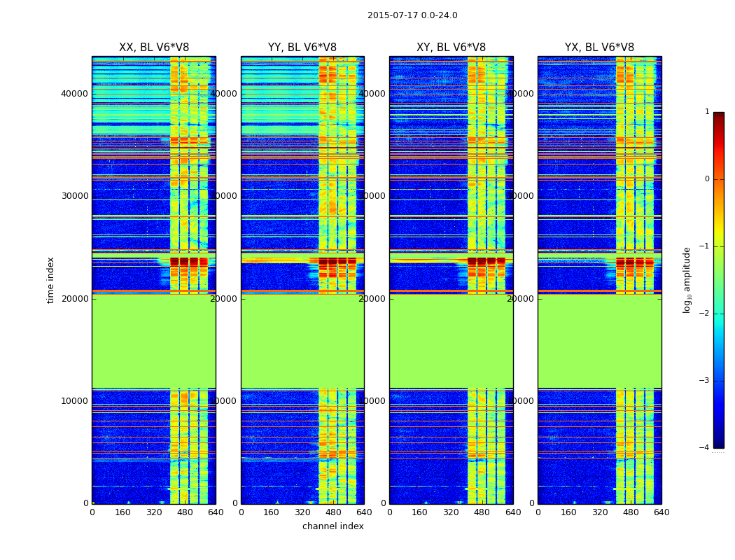The height and width of the screenshot is (560, 735).
Task: Select the 'XX, BL V6*V8' subplot title
Action: pyautogui.click(x=154, y=48)
